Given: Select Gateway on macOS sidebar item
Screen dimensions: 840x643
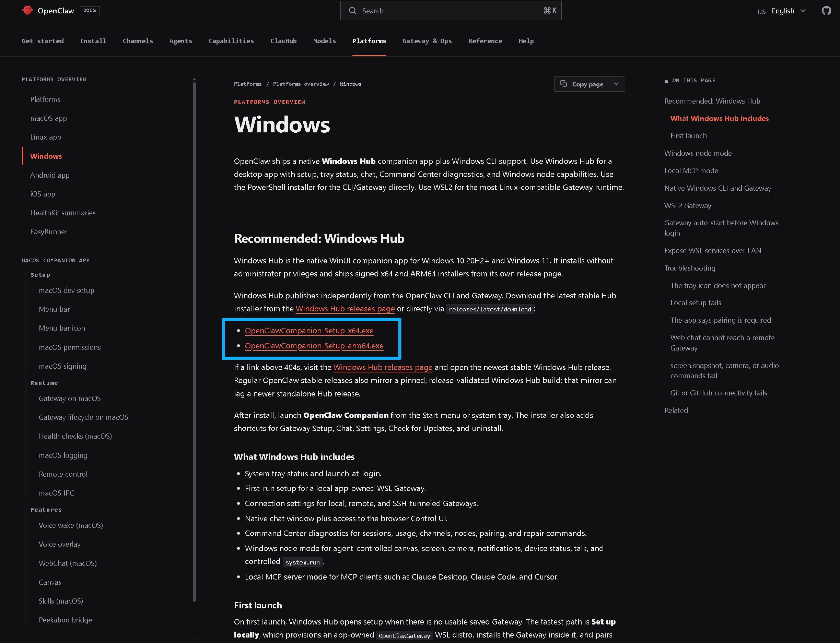Looking at the screenshot, I should coord(70,398).
